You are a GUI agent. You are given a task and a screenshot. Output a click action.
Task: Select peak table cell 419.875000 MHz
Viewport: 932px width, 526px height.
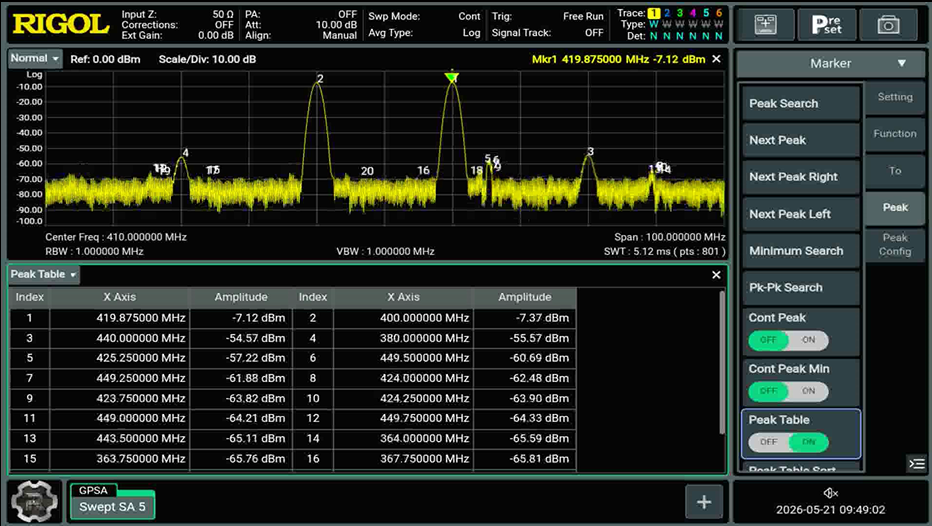[x=119, y=318]
